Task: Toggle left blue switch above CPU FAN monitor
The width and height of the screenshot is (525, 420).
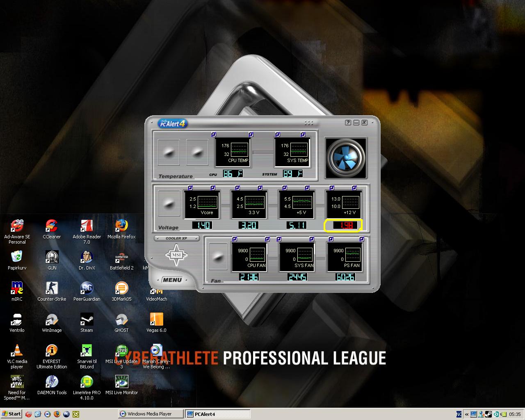Action: pos(235,239)
